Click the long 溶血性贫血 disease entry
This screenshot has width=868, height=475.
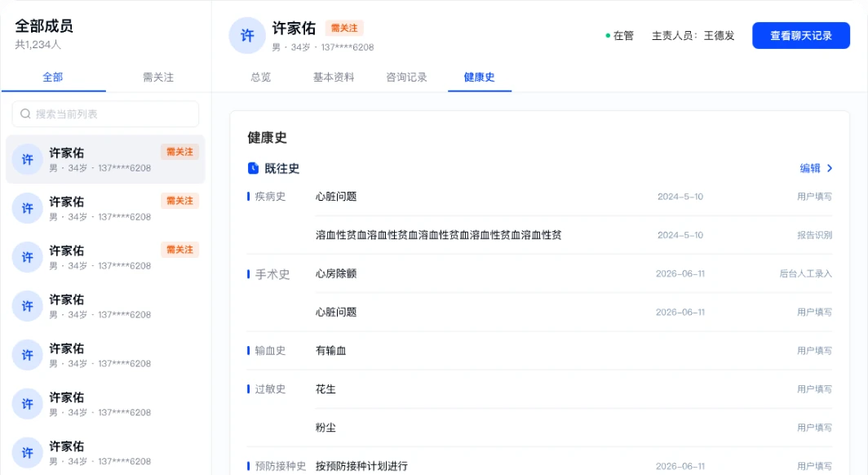tap(438, 235)
